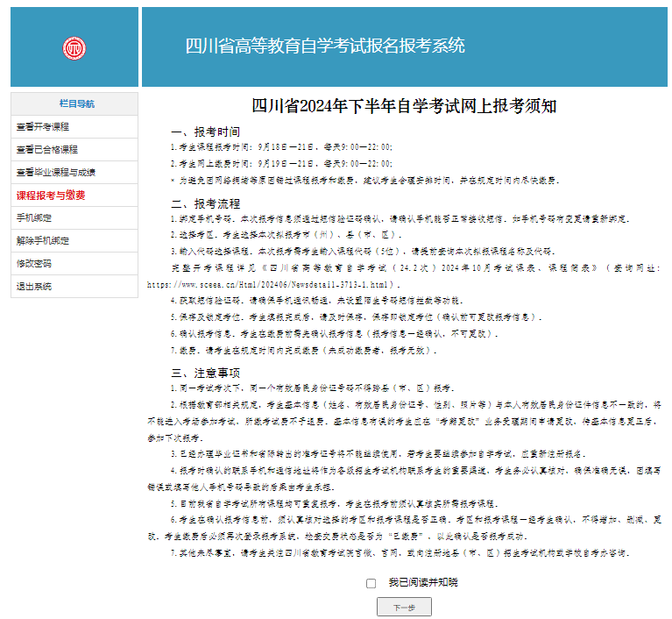This screenshot has width=672, height=619.
Task: Click the 栏目导航 sidebar header
Action: (x=74, y=104)
